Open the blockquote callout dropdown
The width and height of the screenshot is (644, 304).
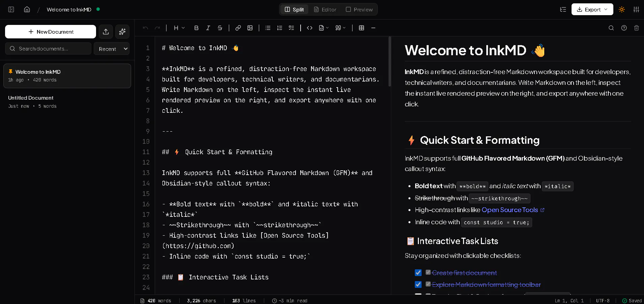coord(340,28)
